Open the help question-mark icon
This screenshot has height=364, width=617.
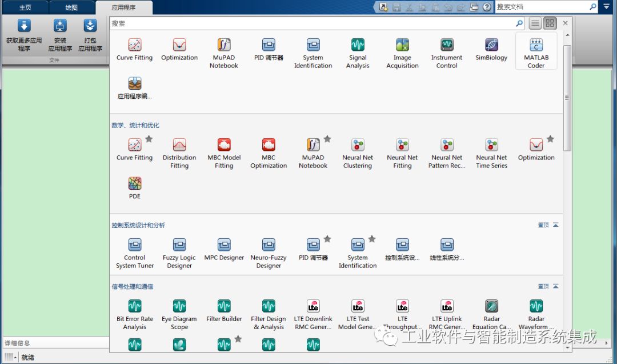tap(487, 7)
